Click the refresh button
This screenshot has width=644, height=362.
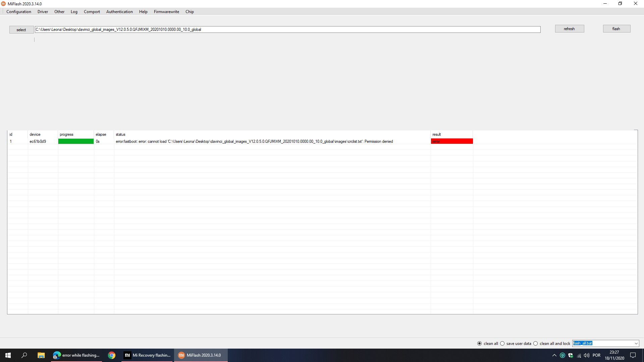pyautogui.click(x=569, y=29)
